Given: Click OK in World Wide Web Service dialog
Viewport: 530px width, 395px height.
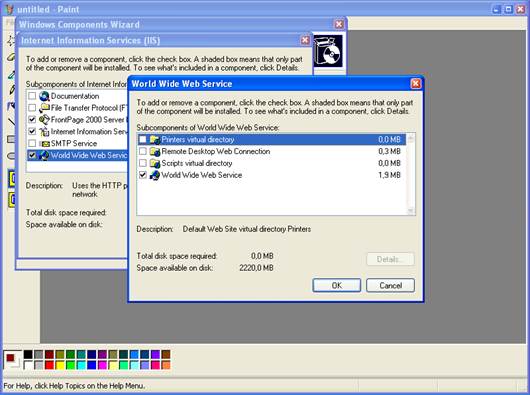Looking at the screenshot, I should pos(337,286).
